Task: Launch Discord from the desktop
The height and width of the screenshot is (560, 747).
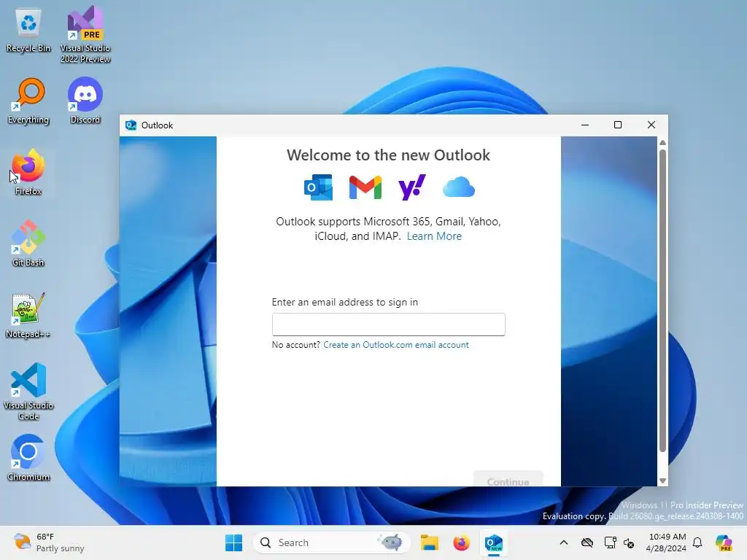Action: coord(85,101)
